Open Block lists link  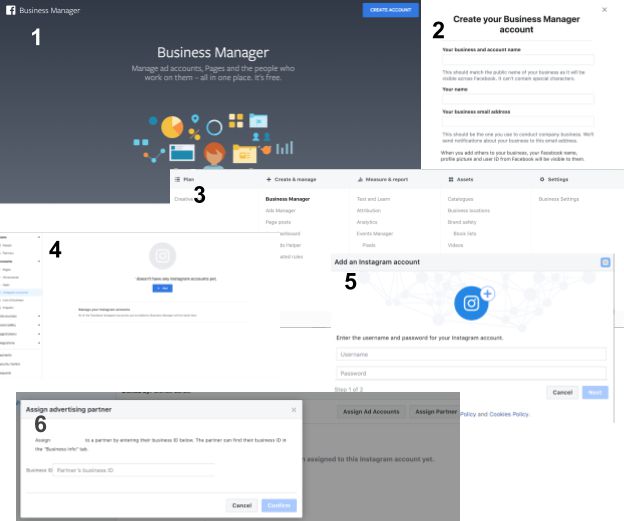pos(464,234)
